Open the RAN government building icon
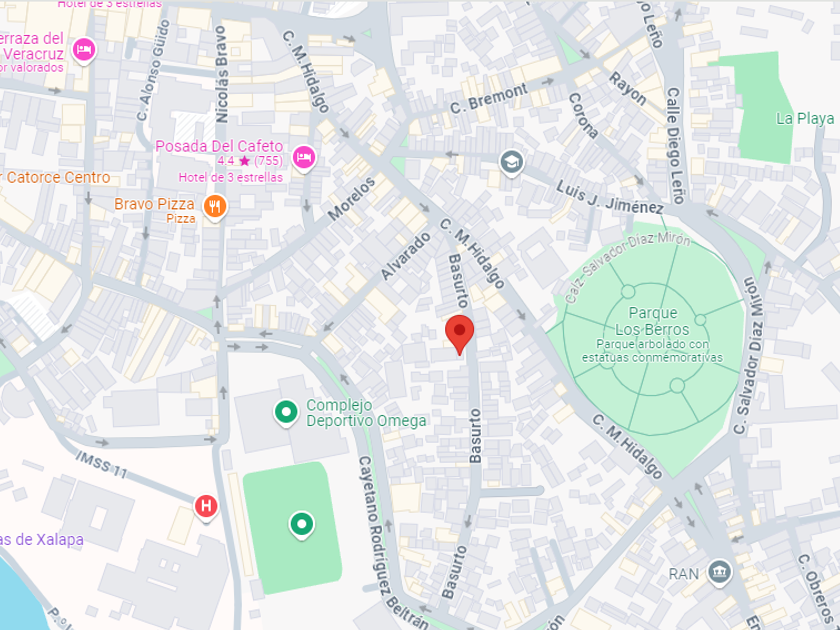The image size is (840, 630). [x=719, y=573]
